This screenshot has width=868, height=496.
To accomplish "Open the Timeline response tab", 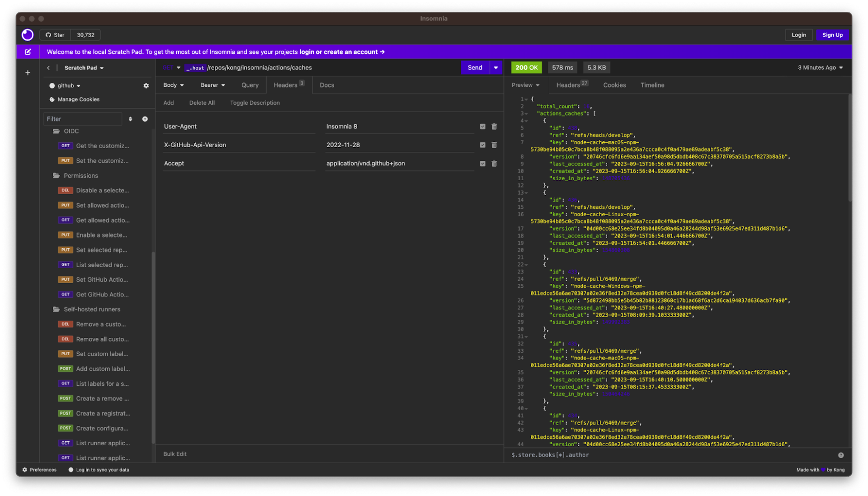I will coord(652,85).
